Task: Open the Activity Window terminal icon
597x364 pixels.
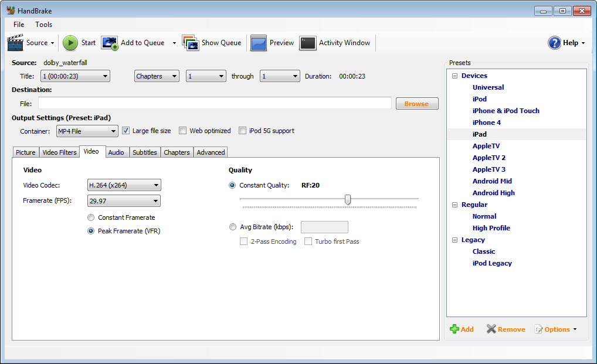Action: click(x=308, y=43)
